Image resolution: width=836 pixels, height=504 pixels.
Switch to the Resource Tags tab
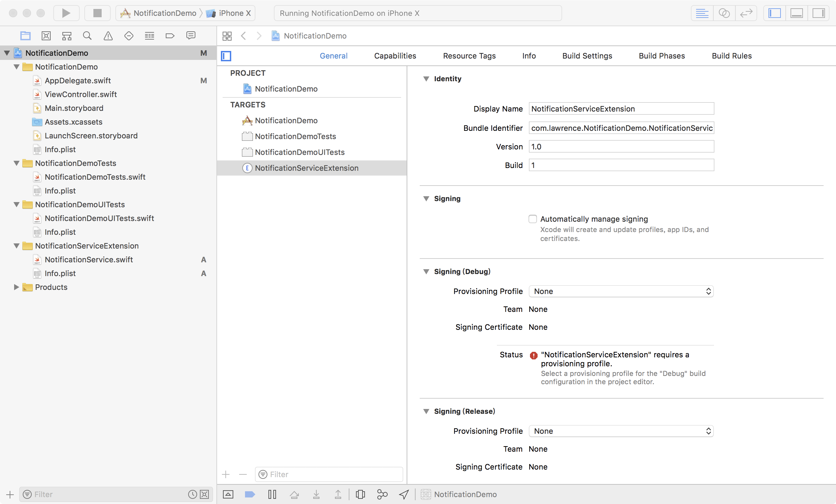coord(469,56)
